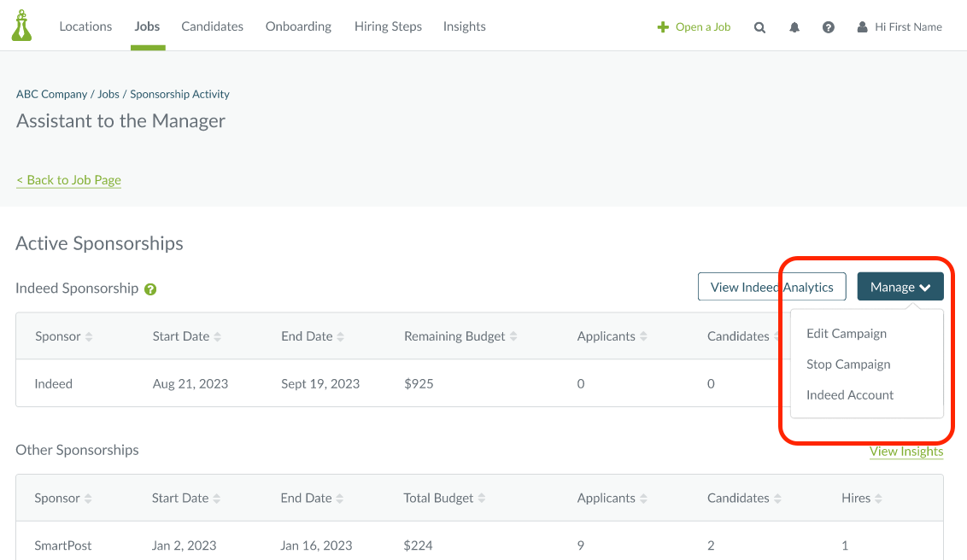The height and width of the screenshot is (560, 967).
Task: Switch to the Candidates tab
Action: click(212, 26)
